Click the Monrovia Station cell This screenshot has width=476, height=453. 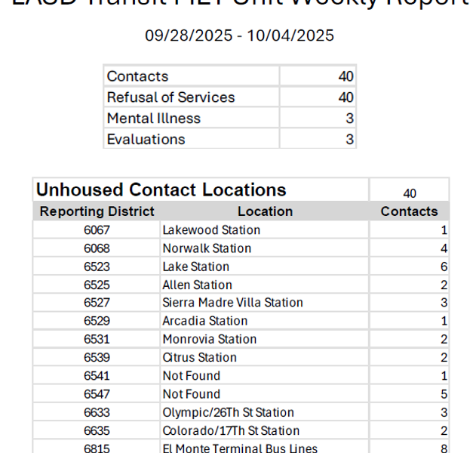click(x=209, y=339)
